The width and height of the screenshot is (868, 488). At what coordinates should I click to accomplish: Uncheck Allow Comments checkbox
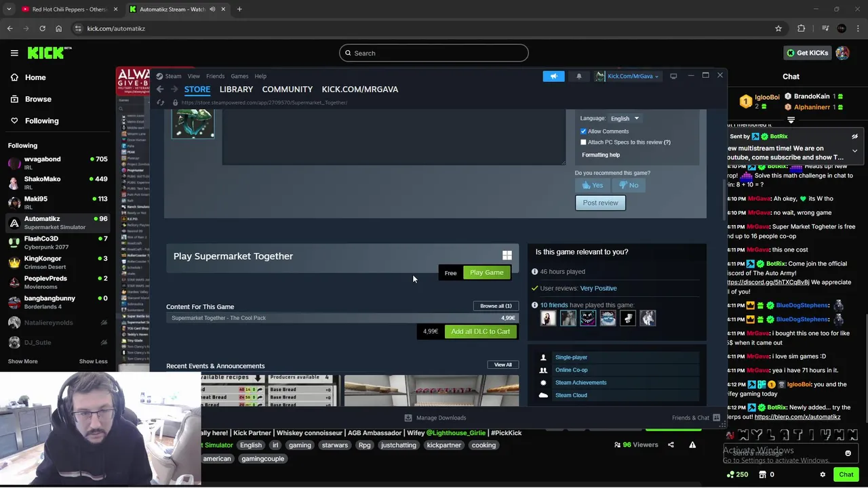(583, 131)
